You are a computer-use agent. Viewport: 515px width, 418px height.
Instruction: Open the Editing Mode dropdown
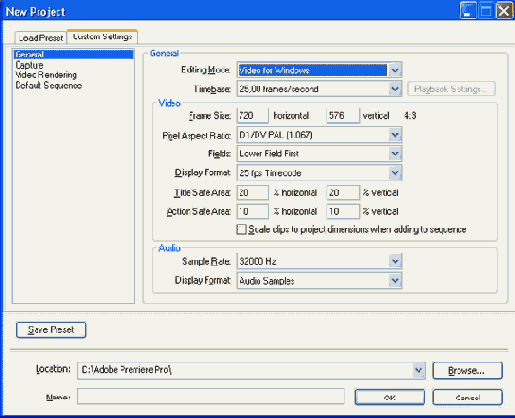click(395, 70)
